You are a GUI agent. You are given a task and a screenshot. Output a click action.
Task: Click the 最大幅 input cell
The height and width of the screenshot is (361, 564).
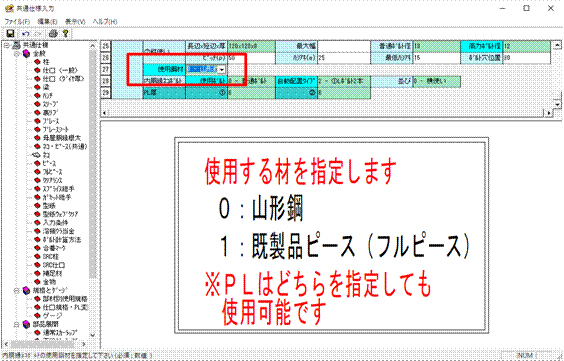[x=344, y=46]
